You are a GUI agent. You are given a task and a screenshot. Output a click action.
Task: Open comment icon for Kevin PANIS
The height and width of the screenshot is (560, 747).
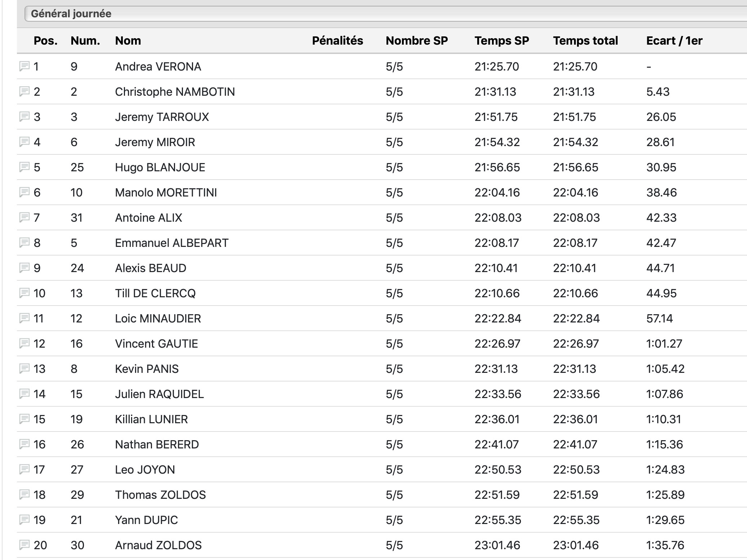[24, 369]
